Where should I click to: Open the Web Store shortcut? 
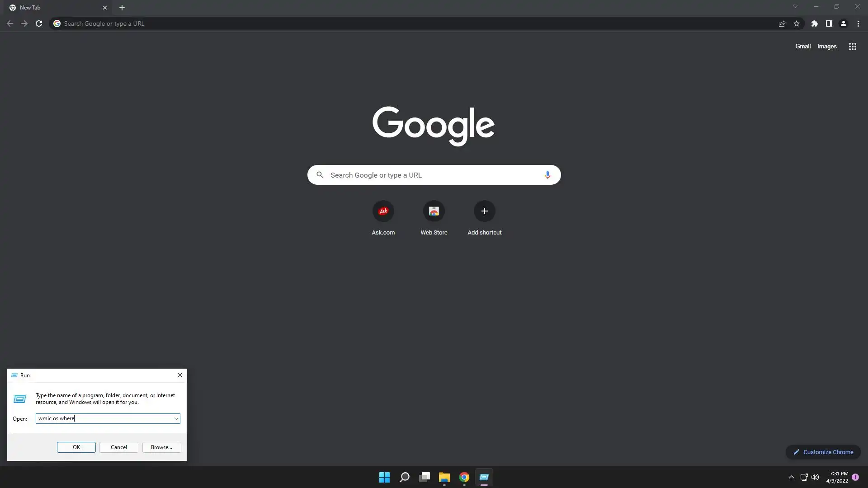pyautogui.click(x=434, y=211)
